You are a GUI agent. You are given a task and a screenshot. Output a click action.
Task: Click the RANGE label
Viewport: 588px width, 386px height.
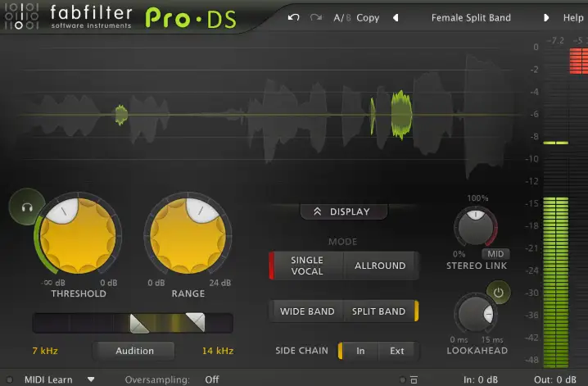188,293
